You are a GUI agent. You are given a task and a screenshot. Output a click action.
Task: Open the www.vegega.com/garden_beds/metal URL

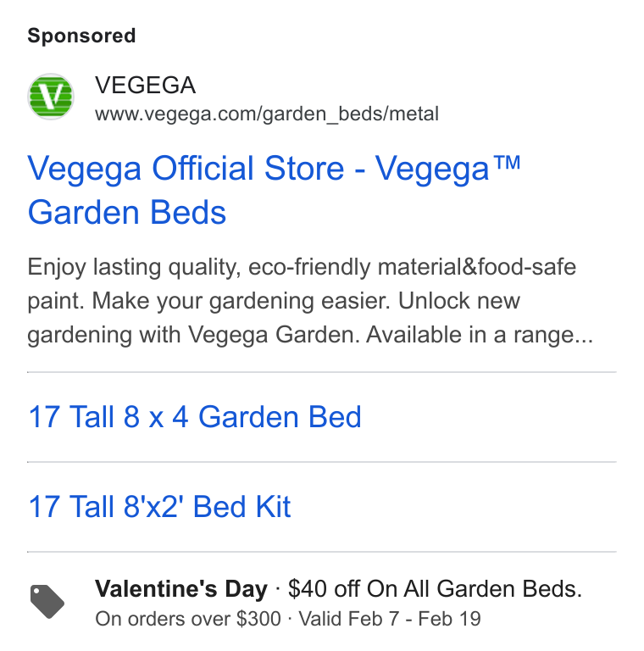(x=267, y=114)
